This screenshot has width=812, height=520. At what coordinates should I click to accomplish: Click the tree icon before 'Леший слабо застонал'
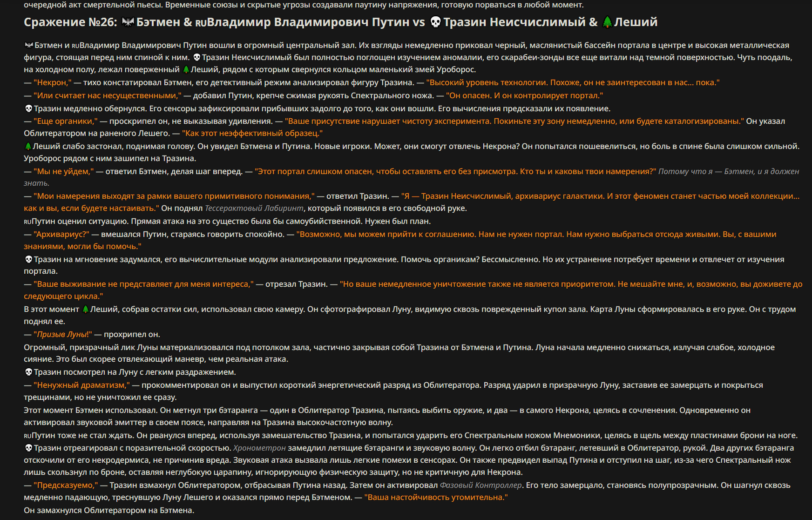(x=28, y=146)
